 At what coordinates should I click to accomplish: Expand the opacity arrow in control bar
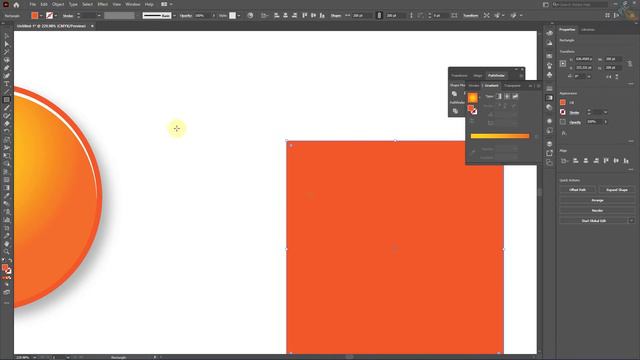click(213, 16)
